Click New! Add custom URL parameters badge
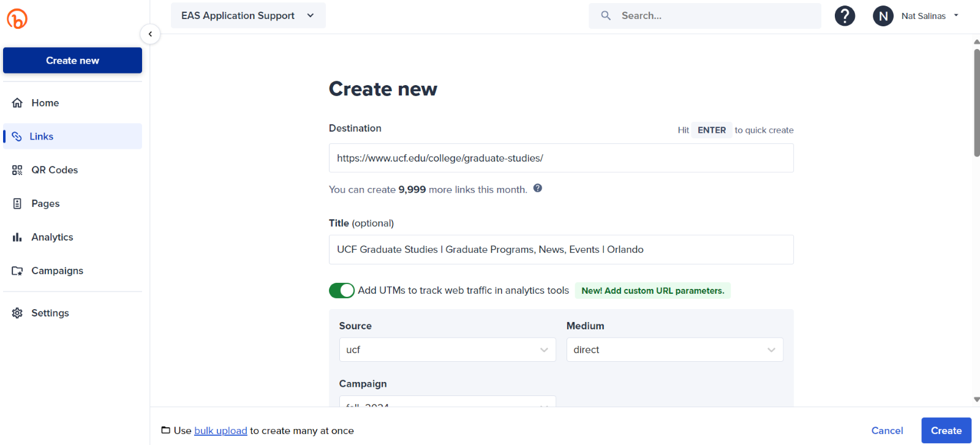The width and height of the screenshot is (980, 445). click(x=653, y=291)
